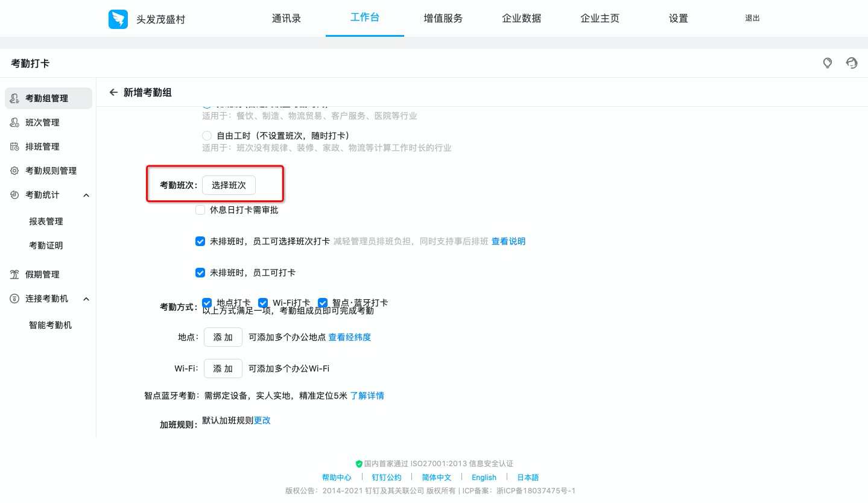Open the 查看经纬度 link

coord(350,337)
